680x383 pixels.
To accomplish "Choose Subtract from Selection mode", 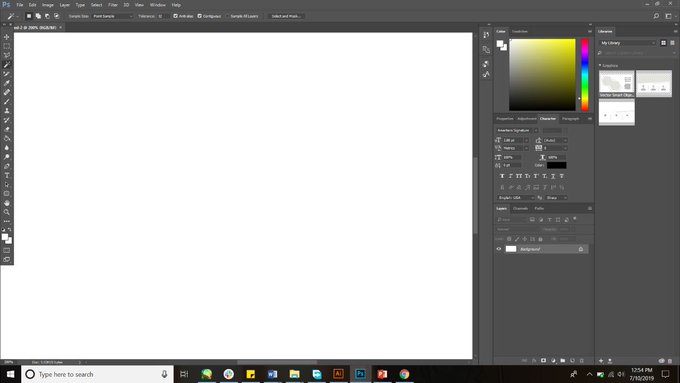I will pos(47,16).
